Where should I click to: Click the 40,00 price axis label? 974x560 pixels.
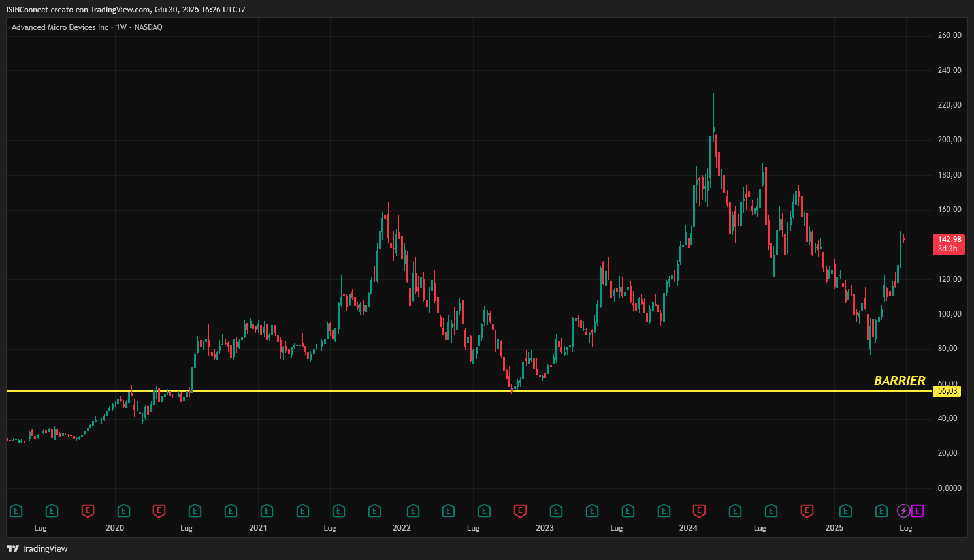tap(949, 418)
